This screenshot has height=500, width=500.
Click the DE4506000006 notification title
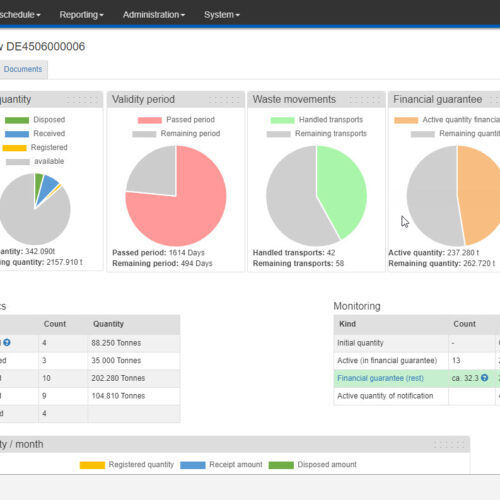coord(46,46)
